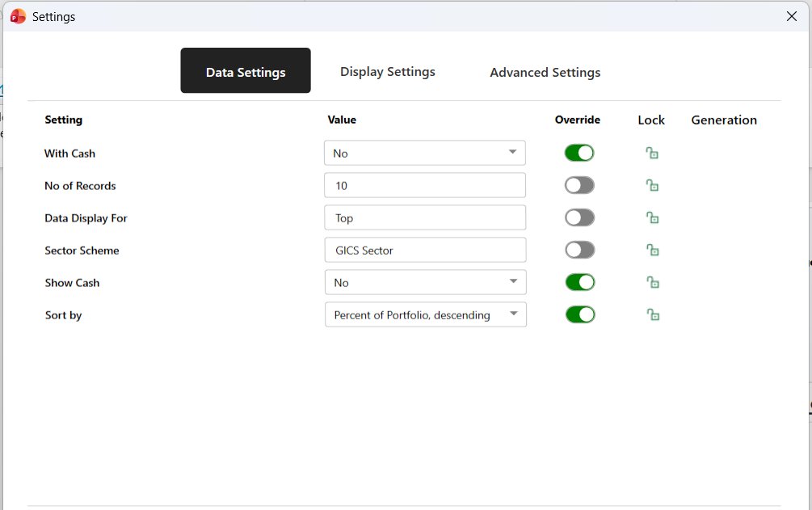Lock the Sort by setting
The image size is (812, 510).
(652, 314)
